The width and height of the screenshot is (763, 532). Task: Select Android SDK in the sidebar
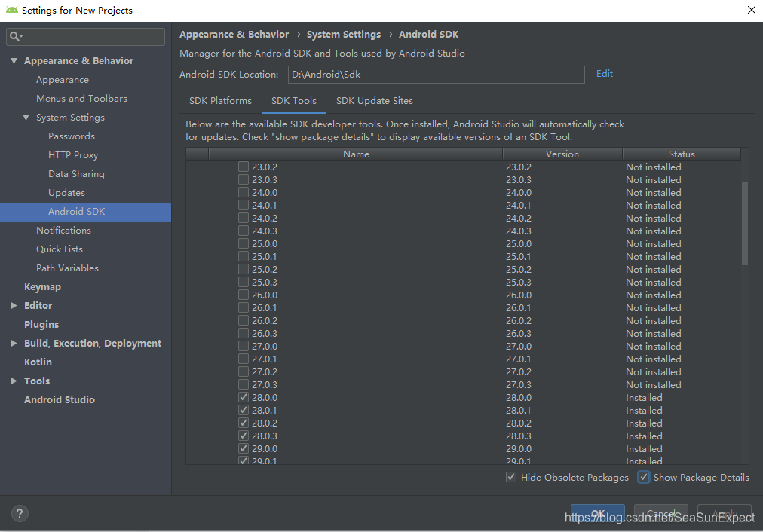pos(86,212)
